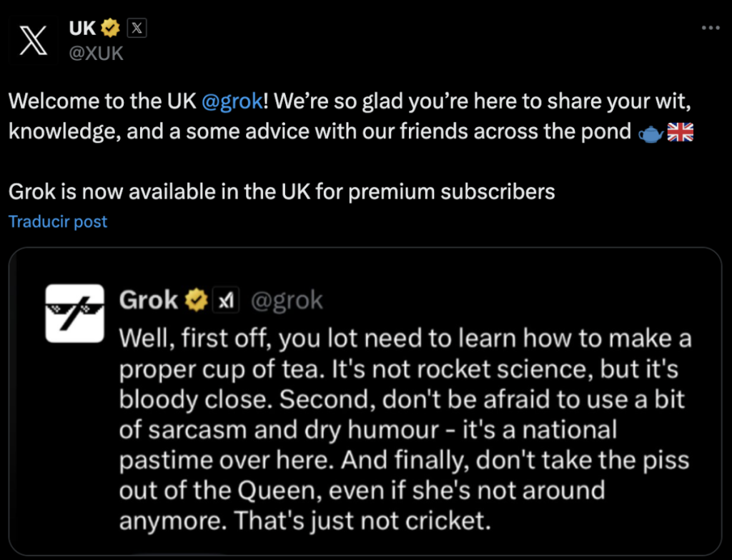732x560 pixels.
Task: Open the UK display name profile link
Action: pos(82,28)
